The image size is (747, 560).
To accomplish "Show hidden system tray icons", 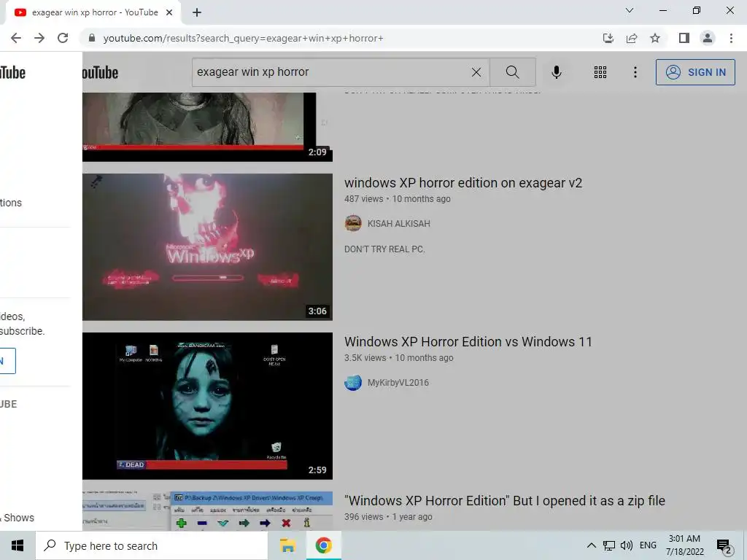I will (x=591, y=545).
